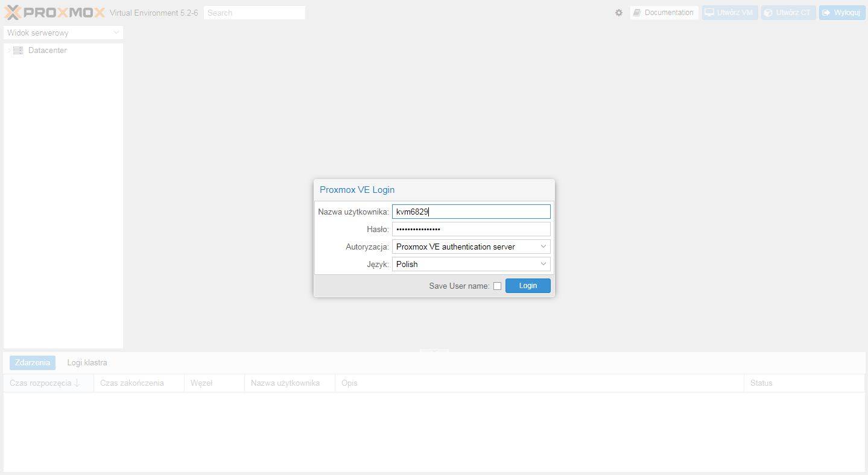Click the top Search box
The image size is (868, 475).
coord(254,13)
